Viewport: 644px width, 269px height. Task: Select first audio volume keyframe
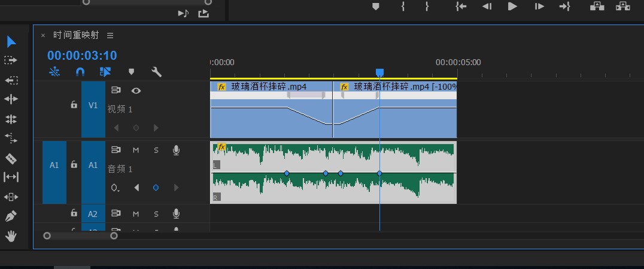[x=287, y=173]
